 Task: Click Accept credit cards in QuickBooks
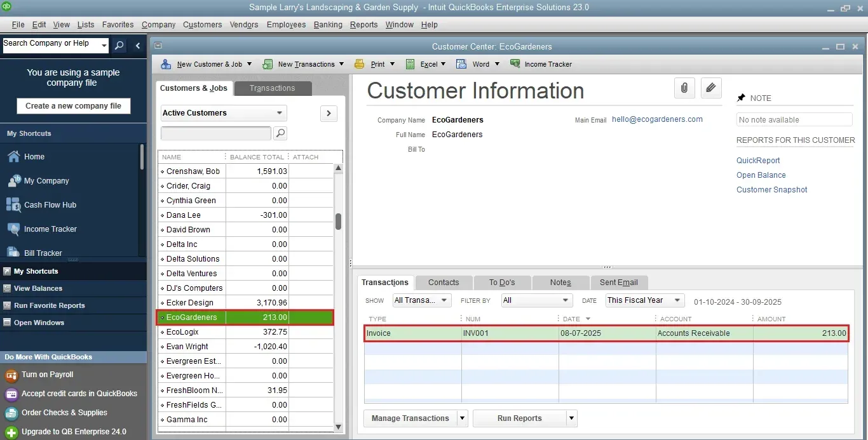pos(79,394)
